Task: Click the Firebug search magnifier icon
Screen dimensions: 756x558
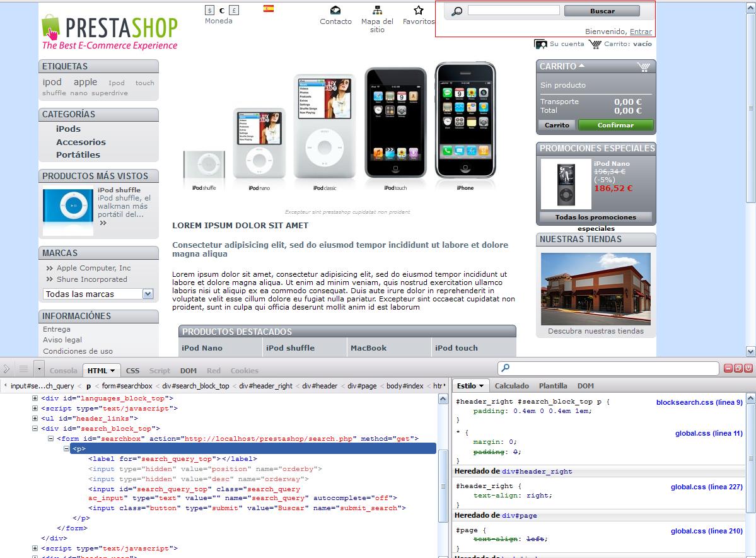Action: [x=505, y=368]
